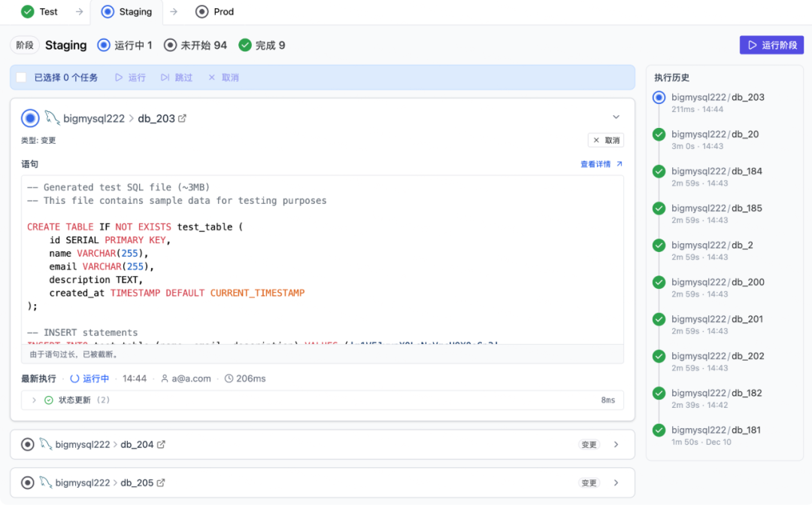
Task: Toggle the select-all tasks checkbox
Action: point(21,78)
